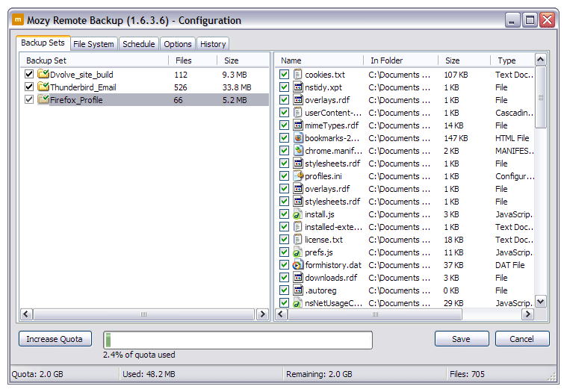This screenshot has height=392, width=567.
Task: Open the History tab
Action: pos(213,44)
